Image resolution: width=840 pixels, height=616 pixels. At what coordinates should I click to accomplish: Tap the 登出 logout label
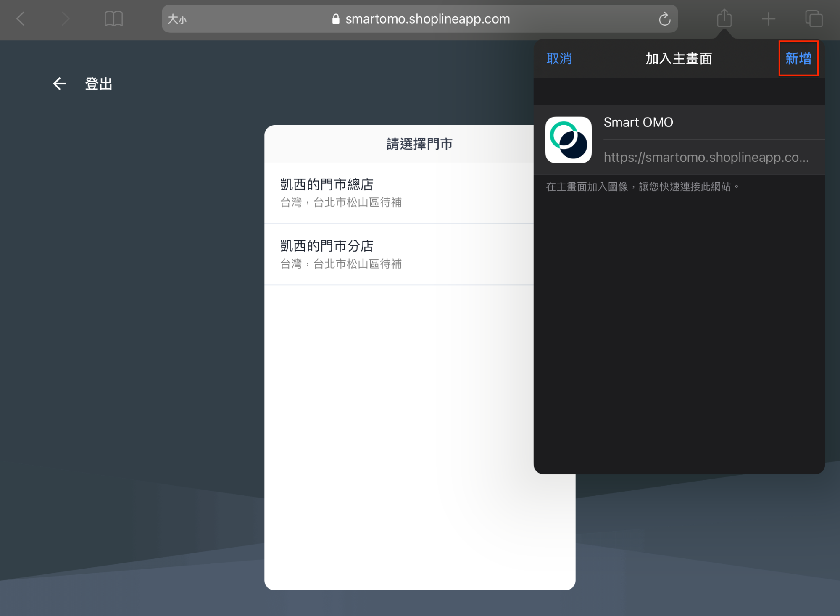tap(99, 84)
